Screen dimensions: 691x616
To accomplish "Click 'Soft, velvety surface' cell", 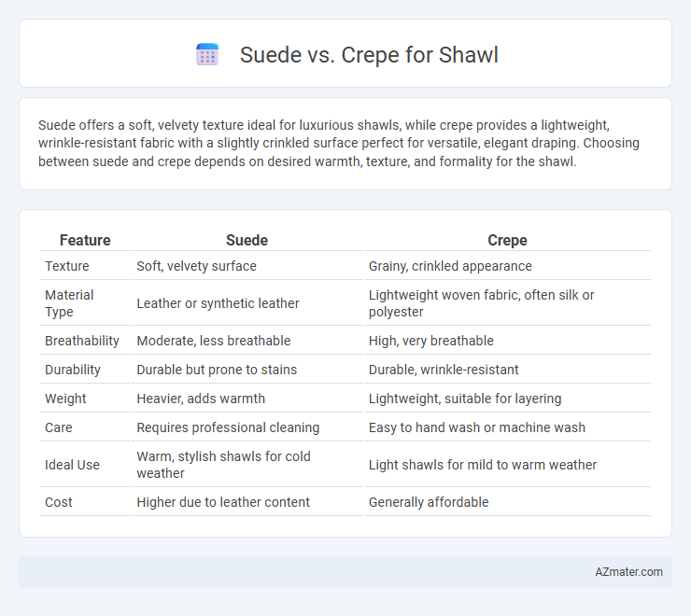I will pos(196,266).
